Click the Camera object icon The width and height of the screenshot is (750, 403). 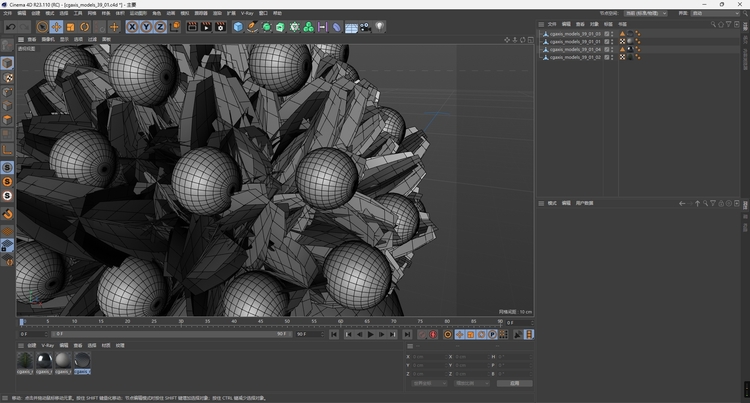366,27
